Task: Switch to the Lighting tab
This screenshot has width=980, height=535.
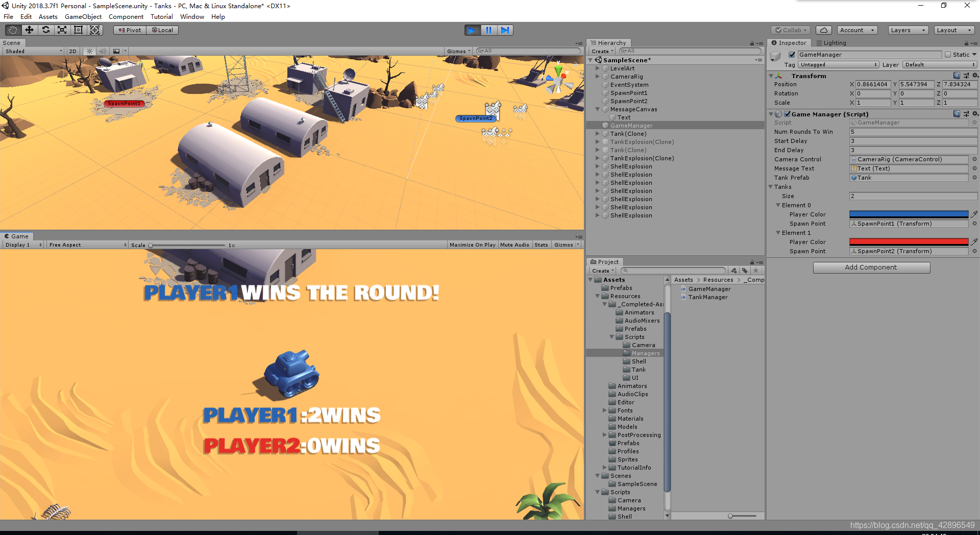Action: [x=831, y=43]
